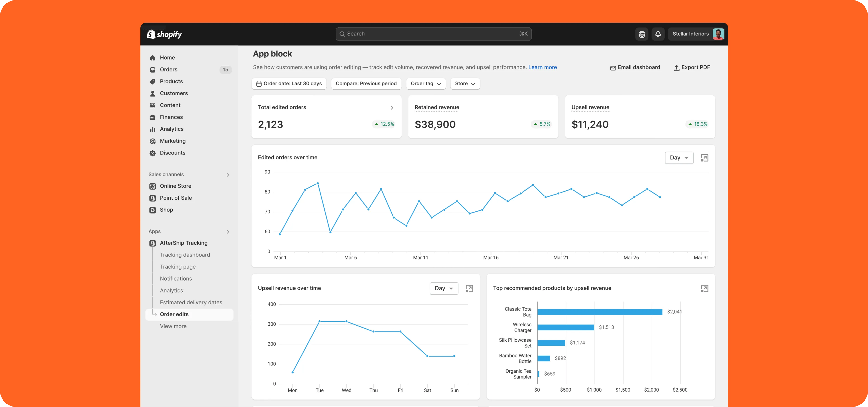The width and height of the screenshot is (868, 407).
Task: Click the Finances bank icon
Action: coord(153,117)
